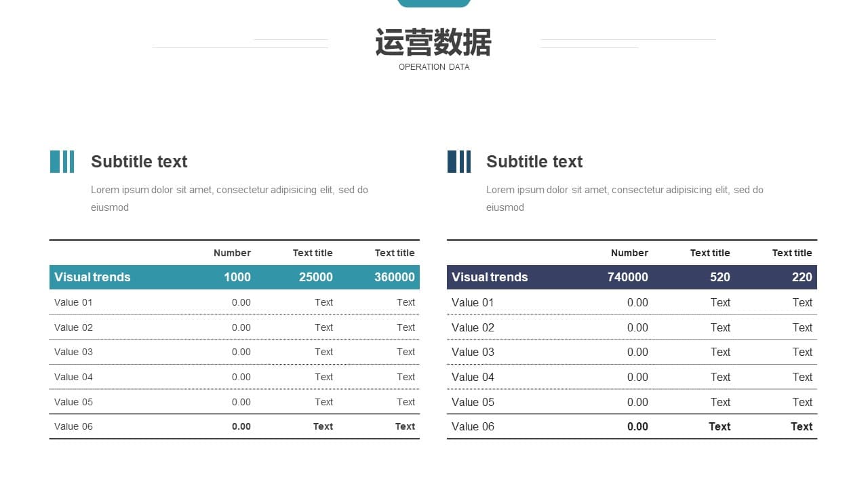Select Value 03 in the navy table

(x=473, y=352)
